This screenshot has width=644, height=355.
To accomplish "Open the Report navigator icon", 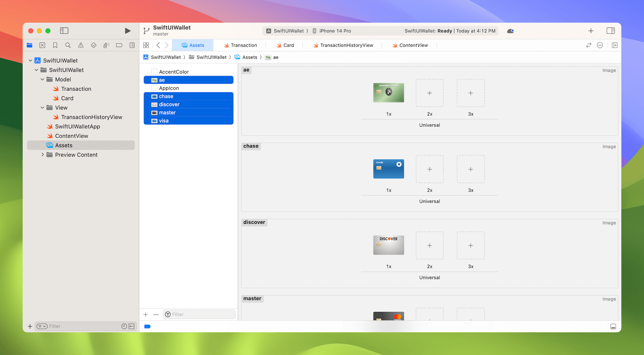I will [x=132, y=45].
